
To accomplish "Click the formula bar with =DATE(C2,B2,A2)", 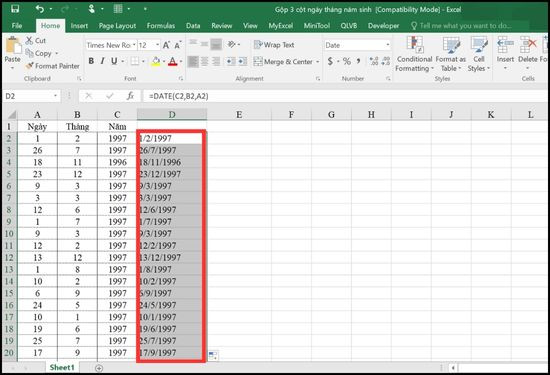I will pos(344,96).
